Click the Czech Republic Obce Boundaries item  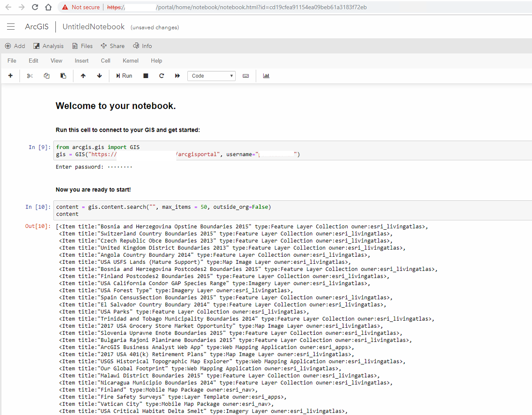226,241
